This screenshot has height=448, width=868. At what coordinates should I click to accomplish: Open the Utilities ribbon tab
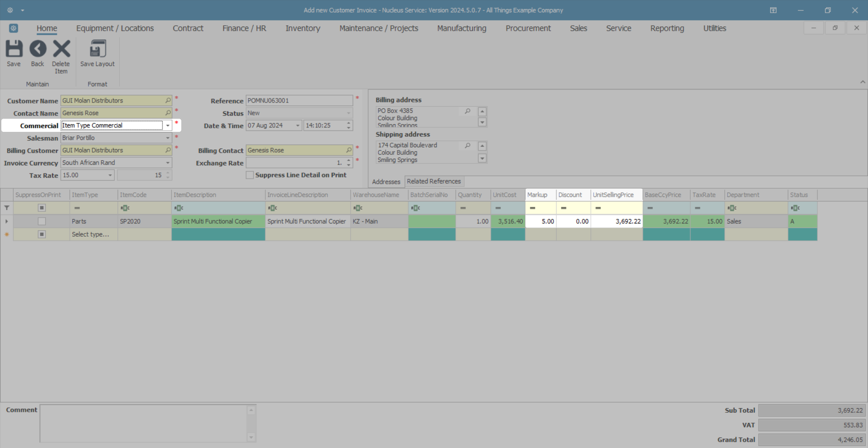714,28
